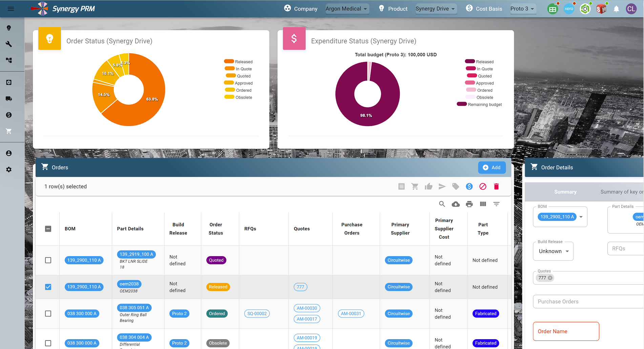Viewport: 644px width, 349px height.
Task: Click the Proto 2 chip for 038 305 051 A
Action: tap(180, 314)
